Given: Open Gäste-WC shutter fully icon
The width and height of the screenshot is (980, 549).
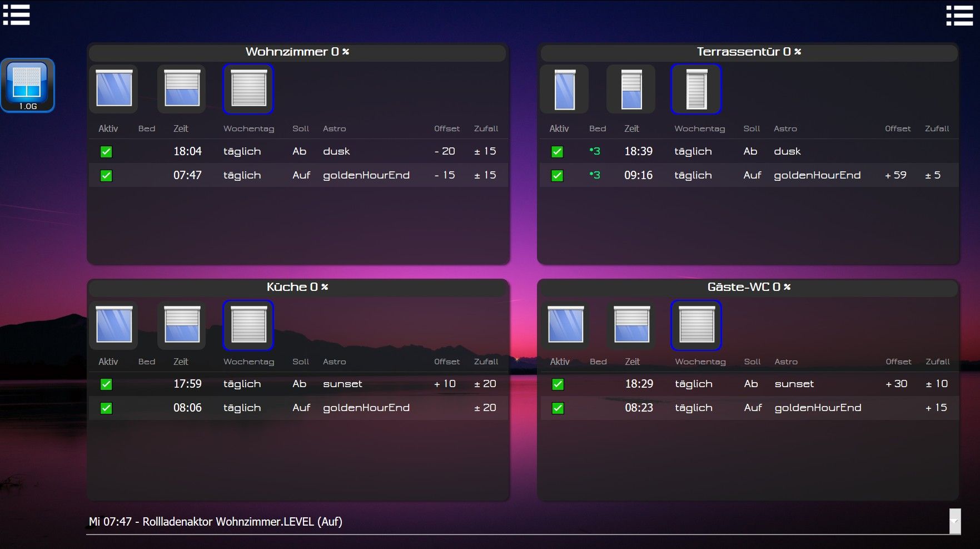Looking at the screenshot, I should tap(565, 325).
